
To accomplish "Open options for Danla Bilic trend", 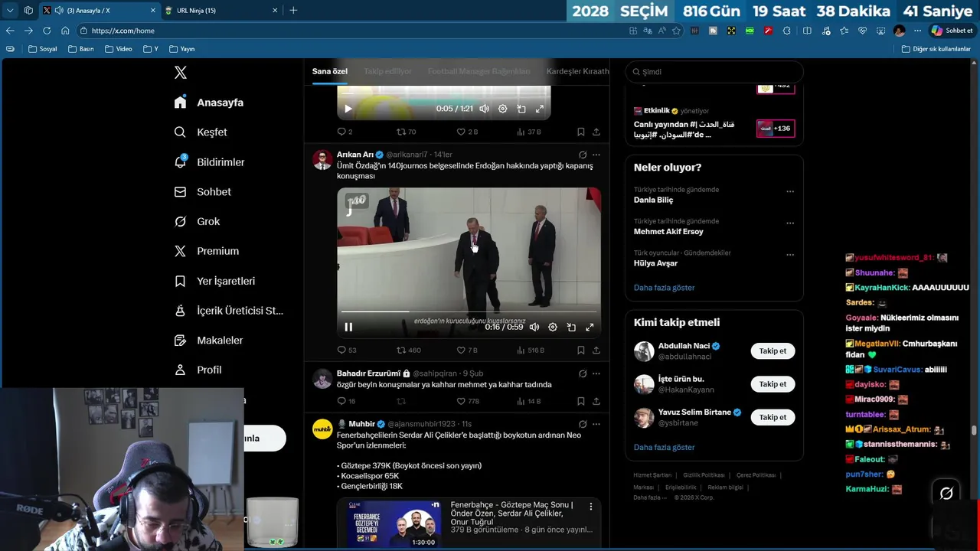I will pos(790,191).
